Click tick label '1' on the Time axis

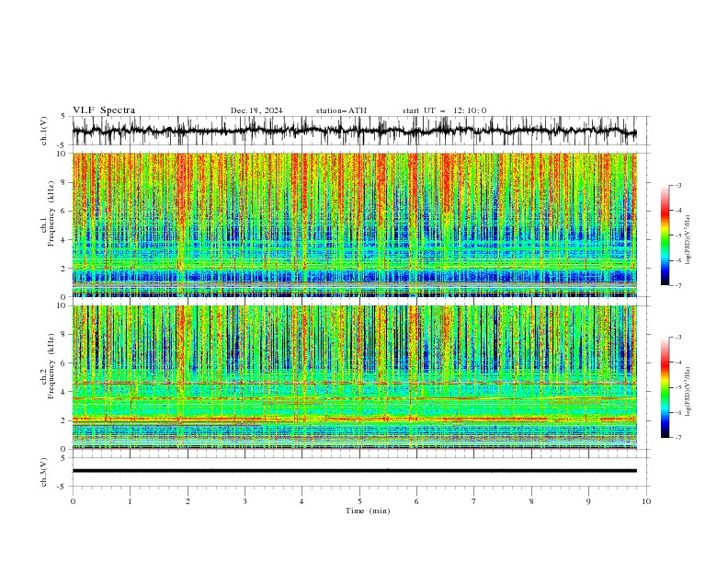pyautogui.click(x=130, y=501)
